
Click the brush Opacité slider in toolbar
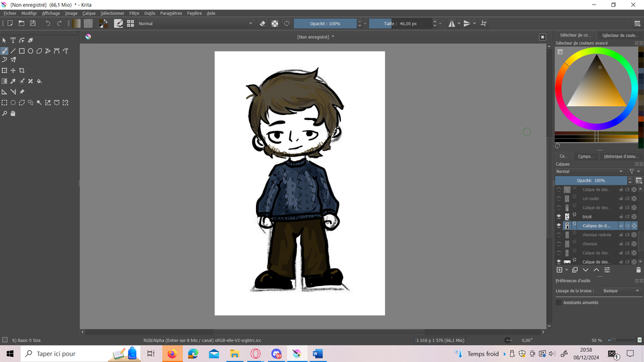pos(325,23)
